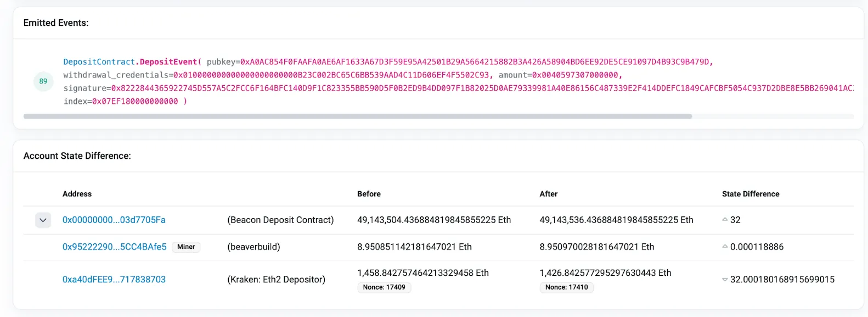This screenshot has width=868, height=317.
Task: Open address 0x00000000...03d7705Fa
Action: (114, 220)
